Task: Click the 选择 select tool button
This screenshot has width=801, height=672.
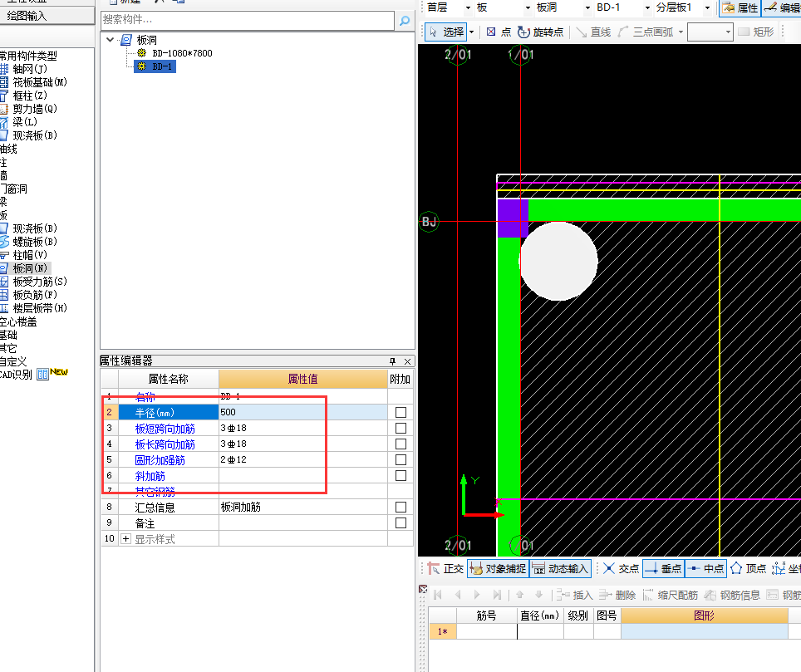Action: 446,32
